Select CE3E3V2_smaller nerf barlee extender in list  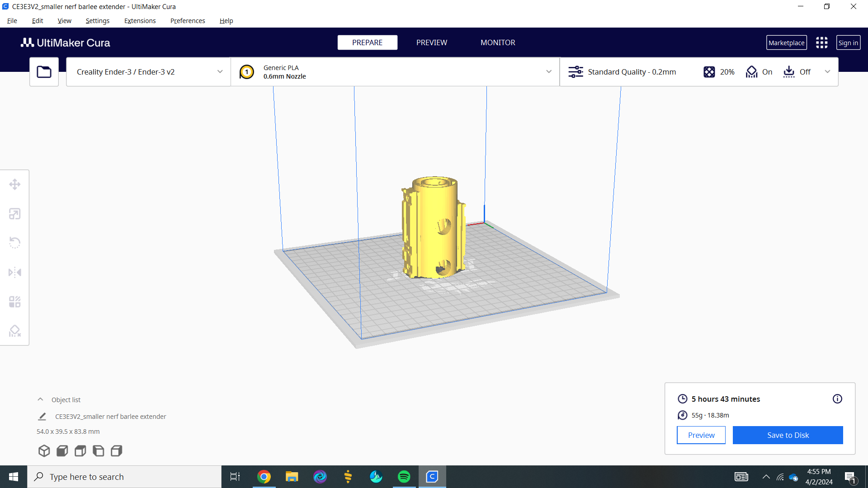111,416
